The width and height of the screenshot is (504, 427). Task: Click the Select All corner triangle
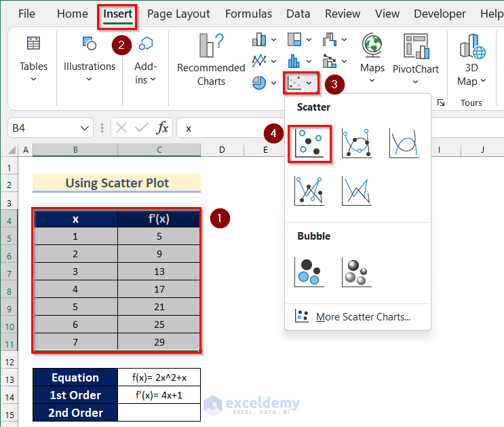(x=12, y=150)
